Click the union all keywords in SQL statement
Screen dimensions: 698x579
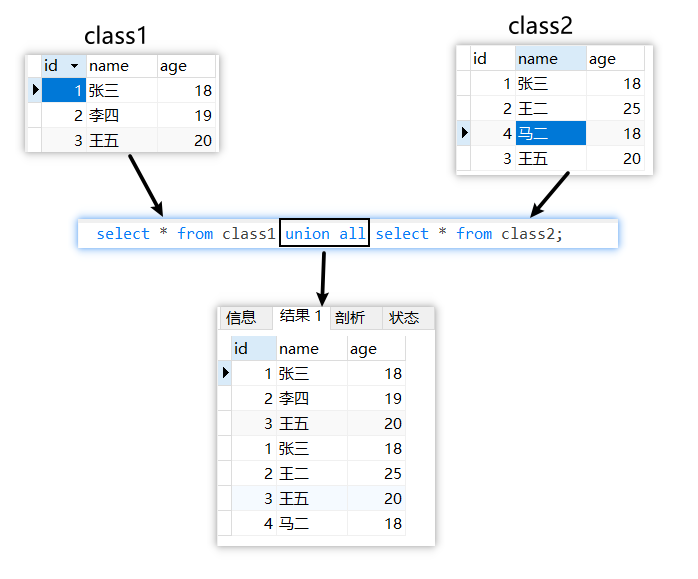325,233
